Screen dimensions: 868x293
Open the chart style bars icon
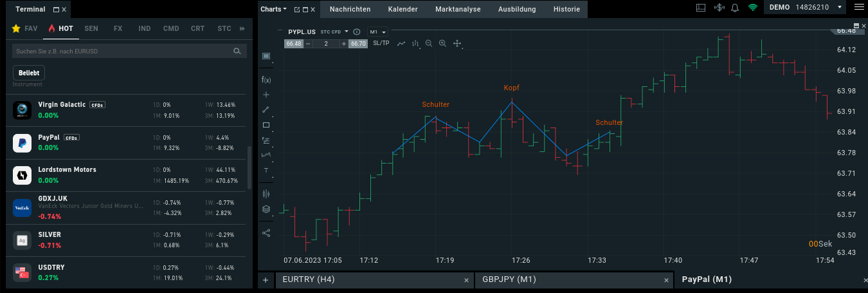(415, 44)
